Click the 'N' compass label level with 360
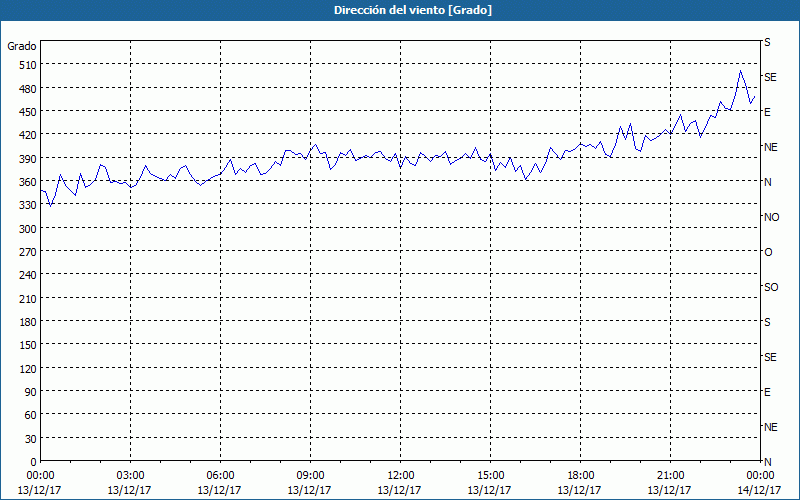Image resolution: width=800 pixels, height=500 pixels. pyautogui.click(x=767, y=182)
